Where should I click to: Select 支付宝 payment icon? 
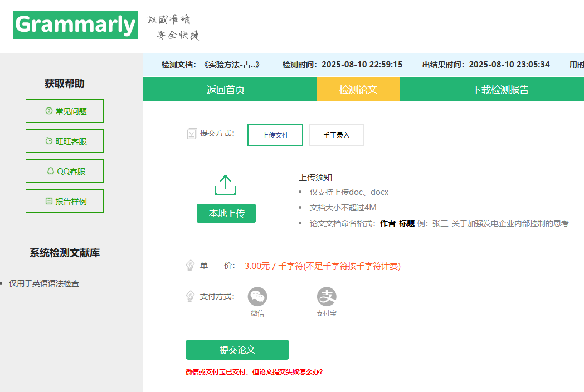tap(327, 297)
